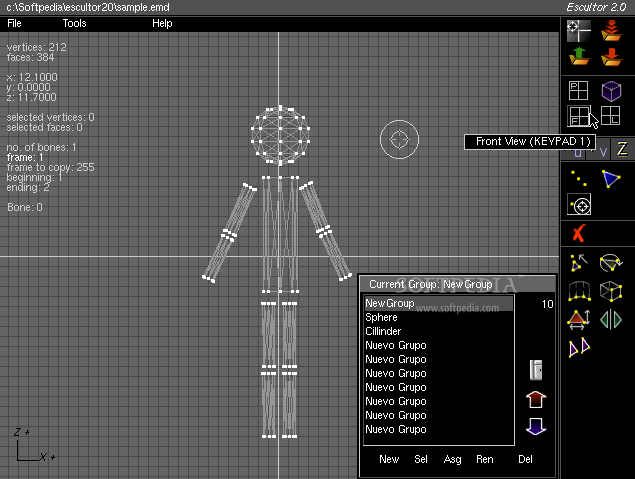Click the folder icon with single red down arrow
The width and height of the screenshot is (635, 479).
click(x=611, y=56)
